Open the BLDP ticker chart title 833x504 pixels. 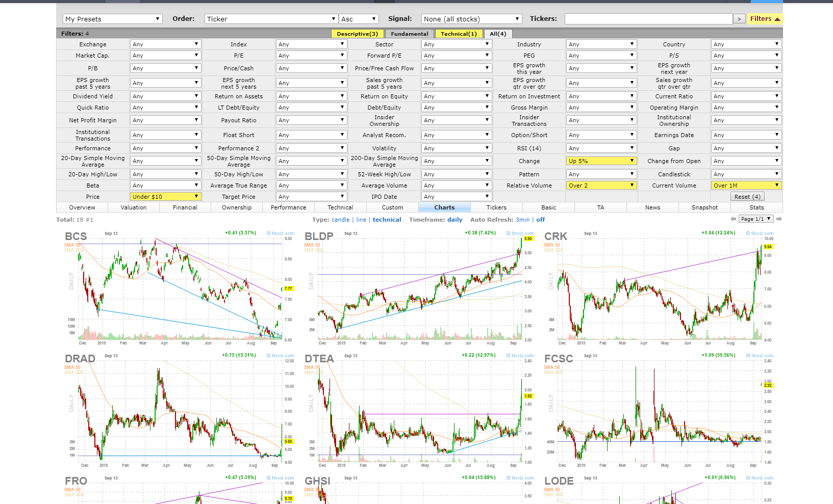319,236
